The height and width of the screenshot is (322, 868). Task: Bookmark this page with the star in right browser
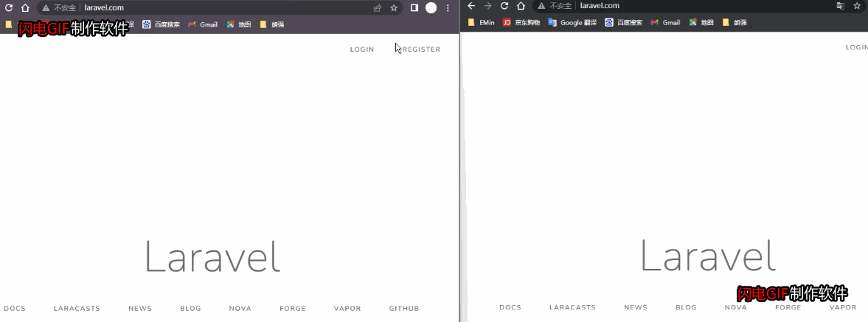858,6
